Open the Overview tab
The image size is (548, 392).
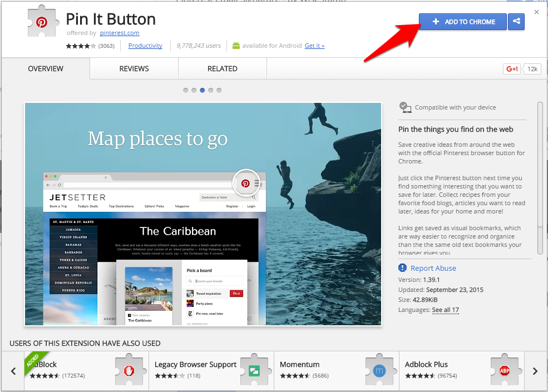(46, 69)
